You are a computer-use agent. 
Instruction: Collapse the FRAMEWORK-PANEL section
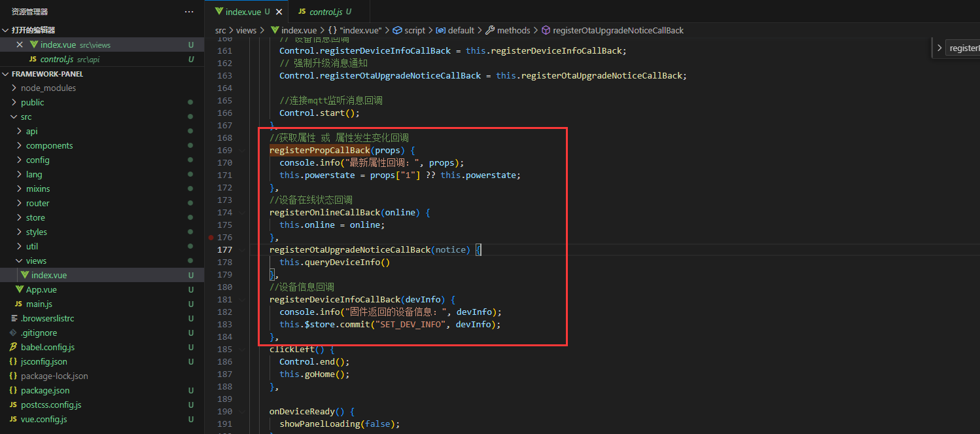point(6,74)
